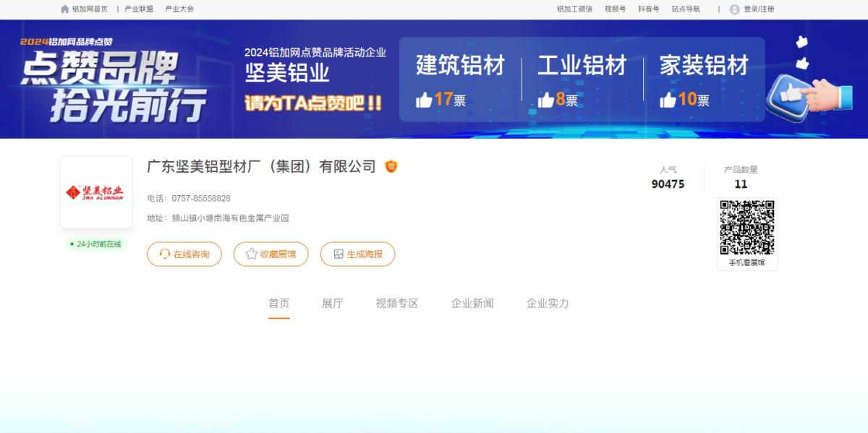Viewport: 868px width, 433px height.
Task: Click the 工业铝材 category heading
Action: click(582, 66)
